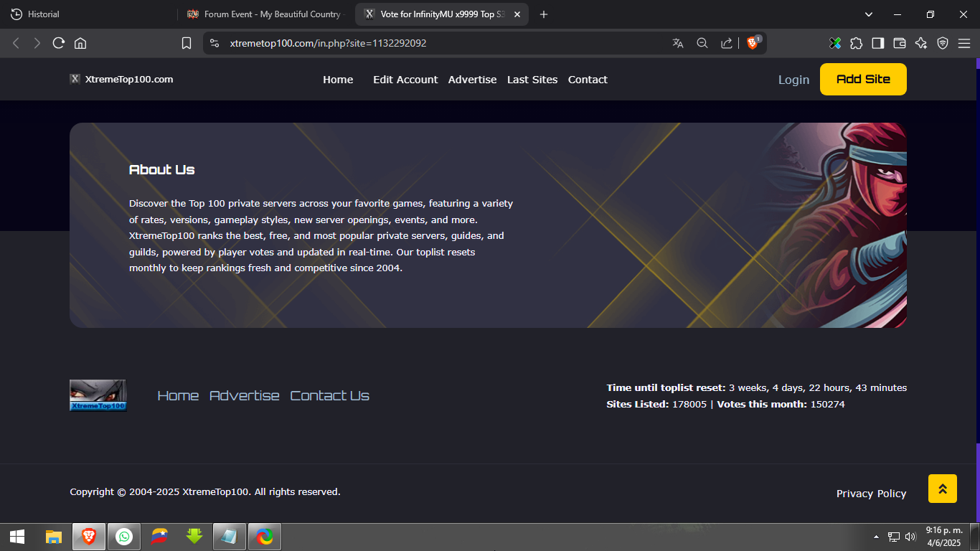The height and width of the screenshot is (551, 980).
Task: Open the extensions puzzle icon
Action: tap(857, 43)
